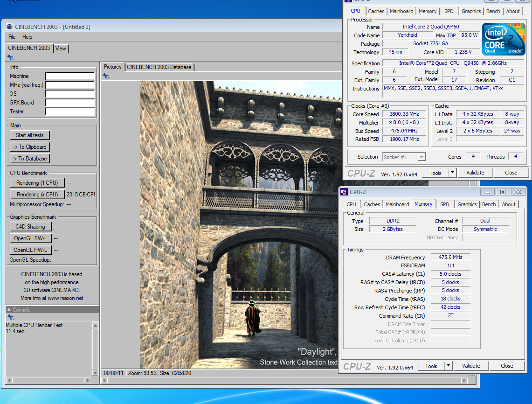Open the File menu in Cinebench
Image resolution: width=532 pixels, height=404 pixels.
(12, 37)
